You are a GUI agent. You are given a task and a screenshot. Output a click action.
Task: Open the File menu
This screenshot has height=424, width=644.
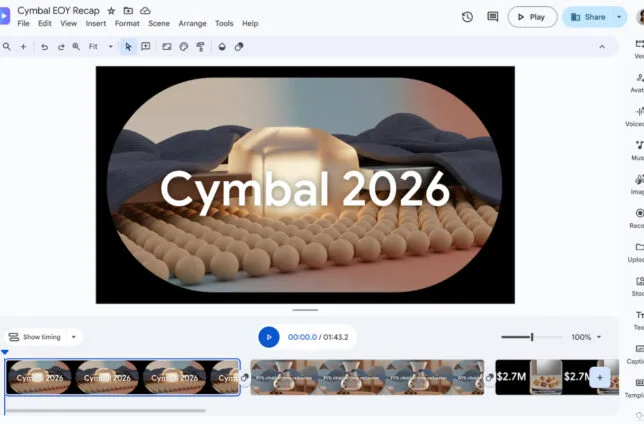click(23, 23)
